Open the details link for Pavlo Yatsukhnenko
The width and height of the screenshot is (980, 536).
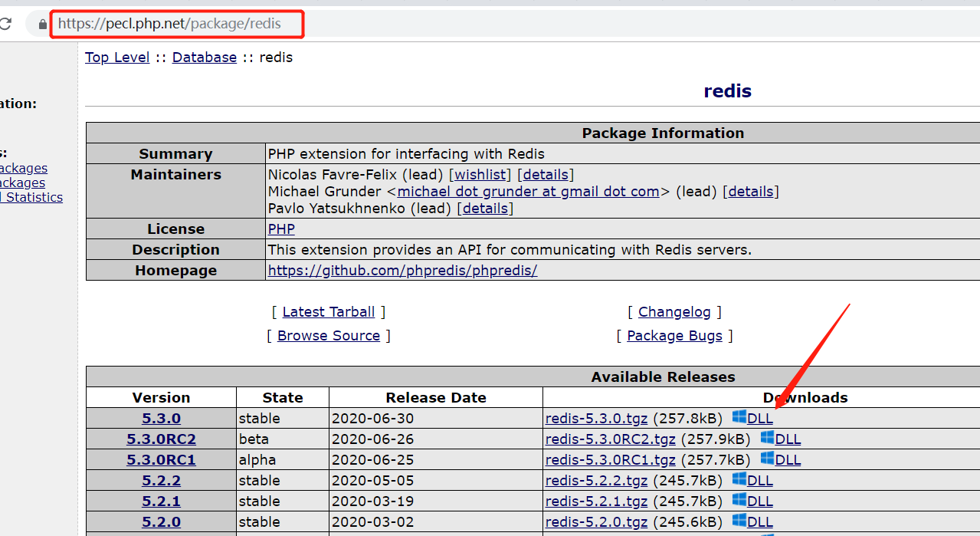click(x=485, y=209)
